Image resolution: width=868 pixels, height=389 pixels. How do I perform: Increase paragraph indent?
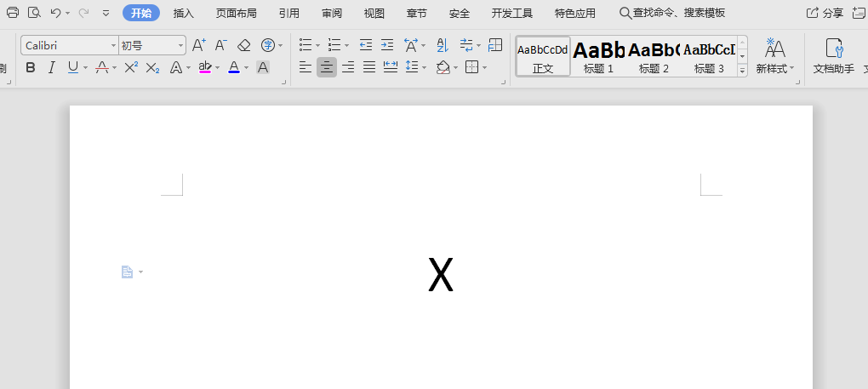tap(387, 45)
